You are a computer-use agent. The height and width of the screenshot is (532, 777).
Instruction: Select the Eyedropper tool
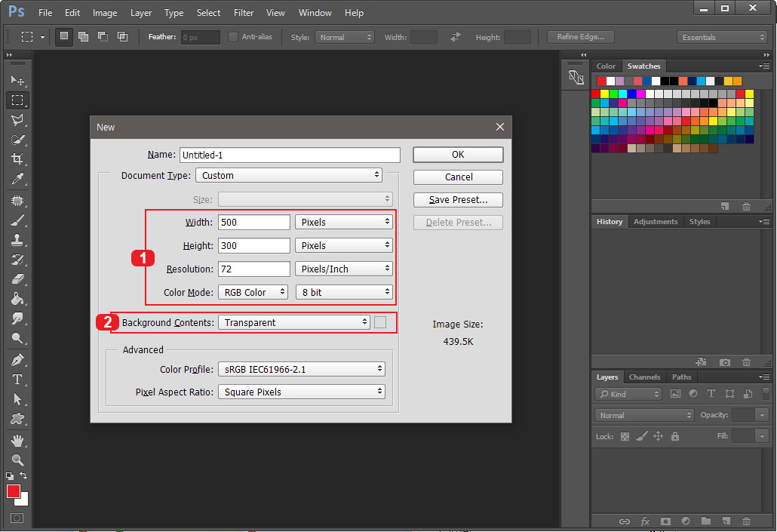click(x=17, y=179)
